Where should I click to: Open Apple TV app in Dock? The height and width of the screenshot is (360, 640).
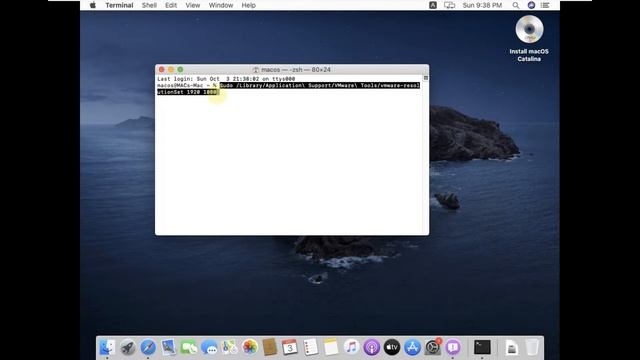[392, 348]
